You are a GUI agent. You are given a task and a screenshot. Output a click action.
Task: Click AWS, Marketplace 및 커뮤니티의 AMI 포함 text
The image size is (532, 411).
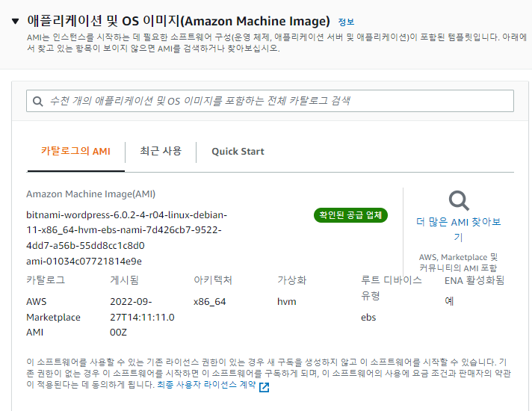tap(458, 262)
